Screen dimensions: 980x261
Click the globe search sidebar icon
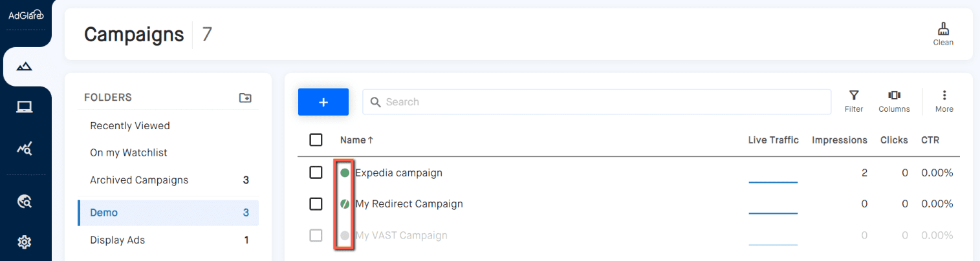click(25, 202)
